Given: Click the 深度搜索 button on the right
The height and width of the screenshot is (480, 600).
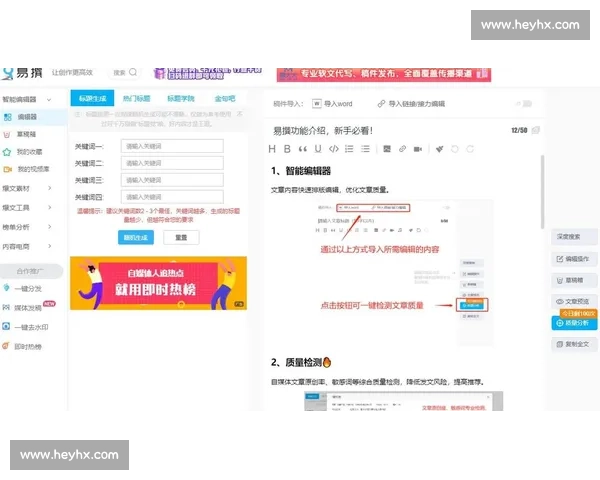Looking at the screenshot, I should [574, 237].
